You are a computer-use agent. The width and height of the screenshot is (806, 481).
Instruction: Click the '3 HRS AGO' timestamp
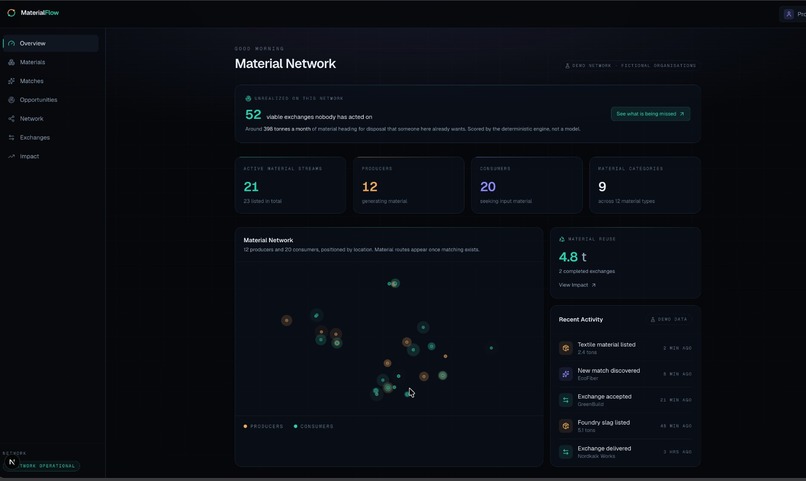(x=677, y=452)
